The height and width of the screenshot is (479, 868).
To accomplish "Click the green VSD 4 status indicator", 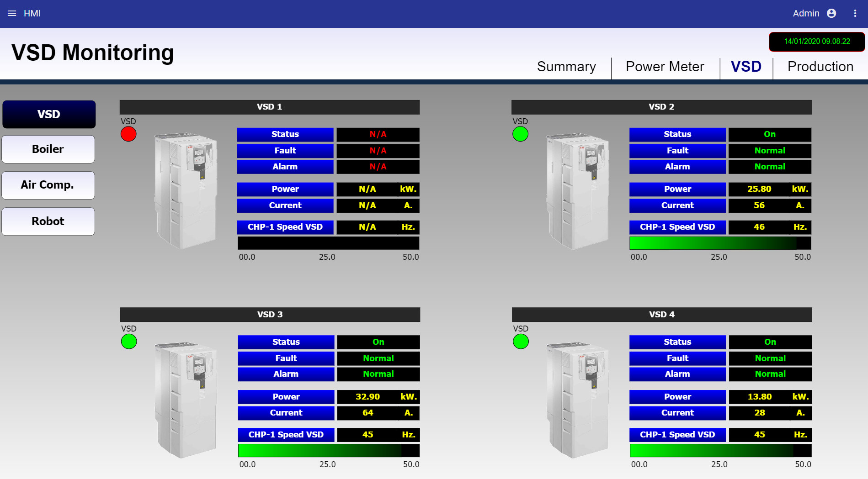I will pos(521,342).
